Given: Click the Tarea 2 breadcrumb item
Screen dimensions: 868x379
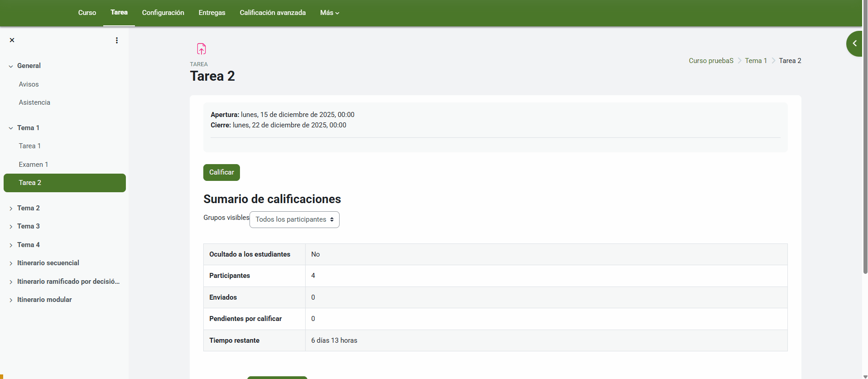Looking at the screenshot, I should 790,61.
